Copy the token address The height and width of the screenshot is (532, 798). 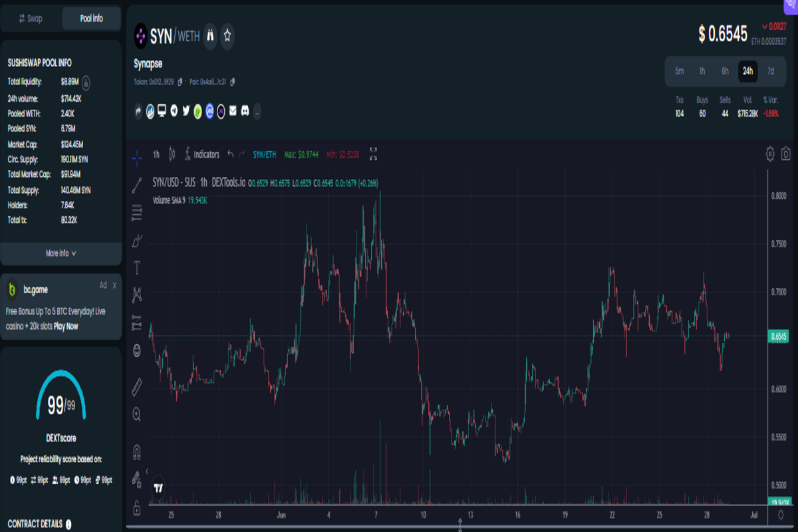click(180, 82)
